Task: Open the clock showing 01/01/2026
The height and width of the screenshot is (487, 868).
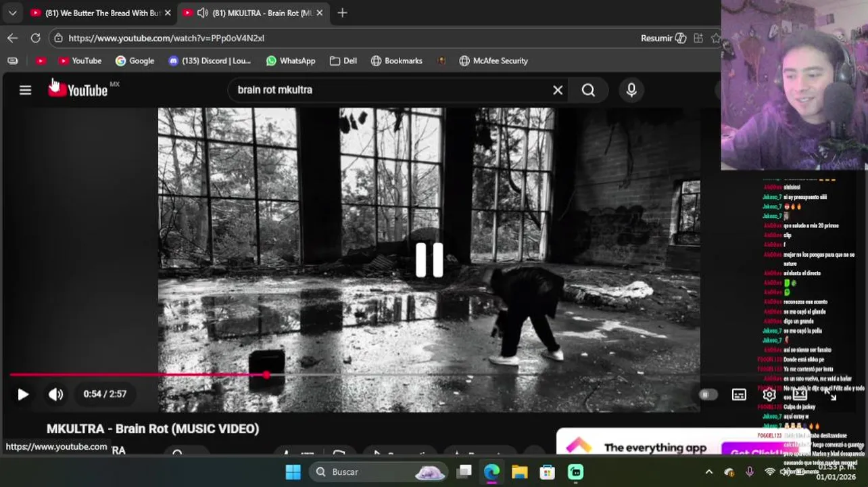Action: (836, 472)
